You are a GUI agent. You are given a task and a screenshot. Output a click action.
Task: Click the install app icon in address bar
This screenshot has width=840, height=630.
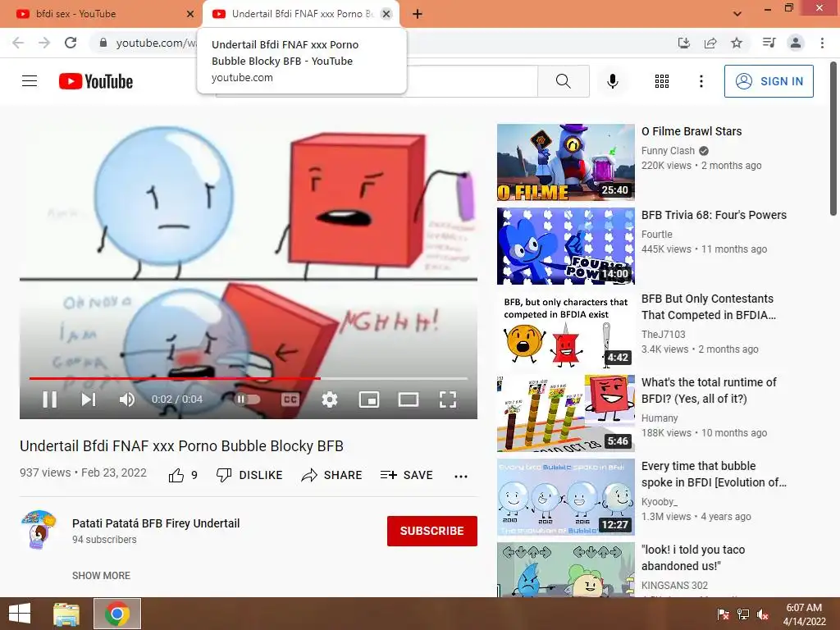pos(684,43)
